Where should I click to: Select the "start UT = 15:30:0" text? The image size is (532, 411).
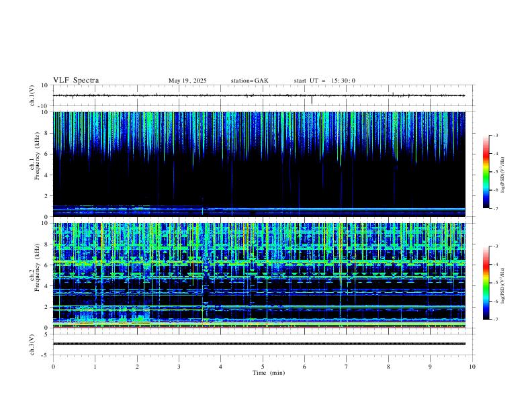(324, 81)
